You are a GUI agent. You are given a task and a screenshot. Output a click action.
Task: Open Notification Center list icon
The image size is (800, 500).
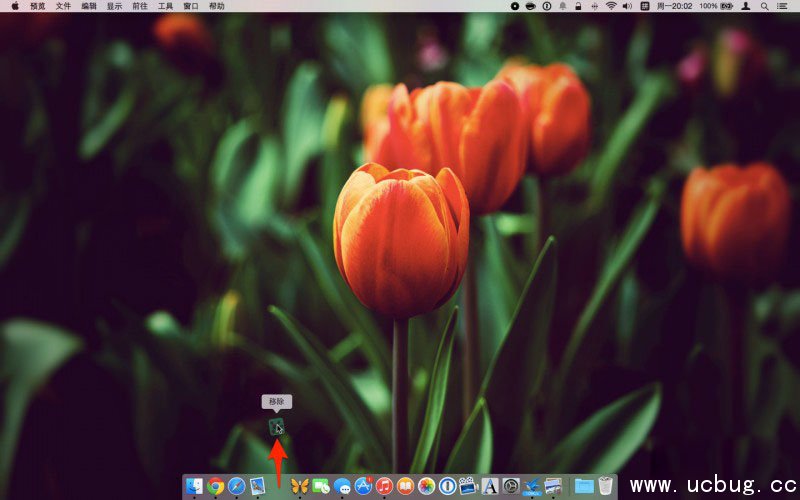782,6
